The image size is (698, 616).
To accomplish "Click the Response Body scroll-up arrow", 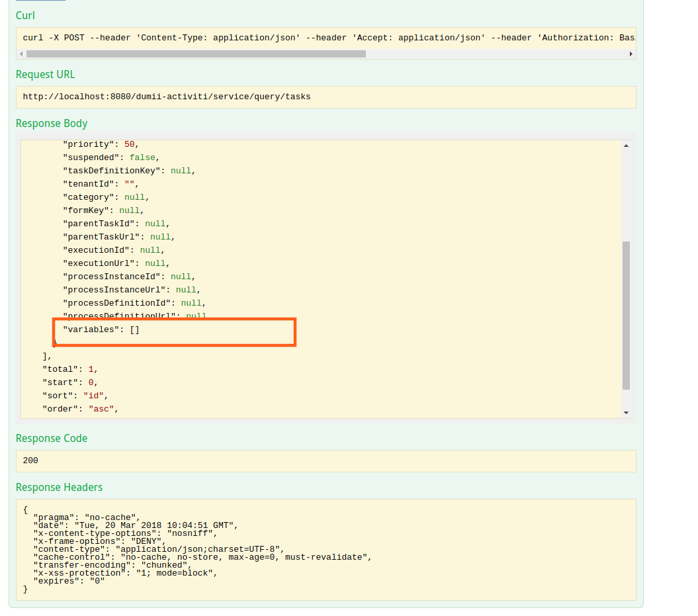I will [x=627, y=146].
